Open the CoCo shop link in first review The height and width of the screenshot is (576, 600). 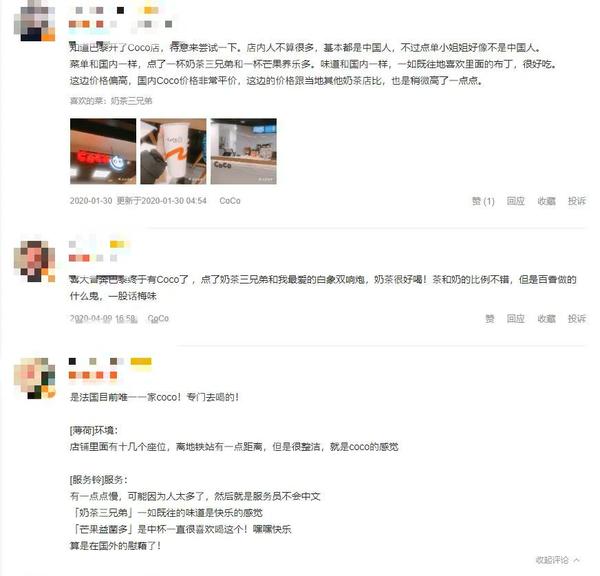click(230, 201)
